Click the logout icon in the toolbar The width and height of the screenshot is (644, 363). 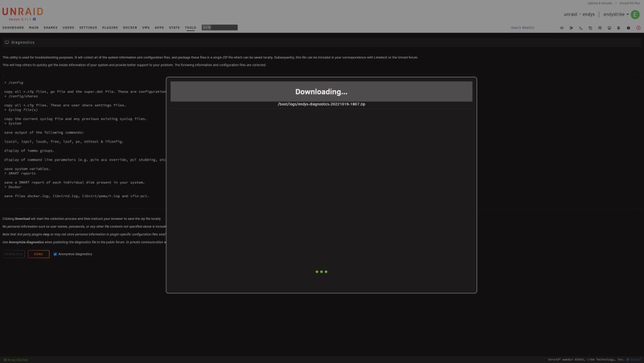click(571, 28)
